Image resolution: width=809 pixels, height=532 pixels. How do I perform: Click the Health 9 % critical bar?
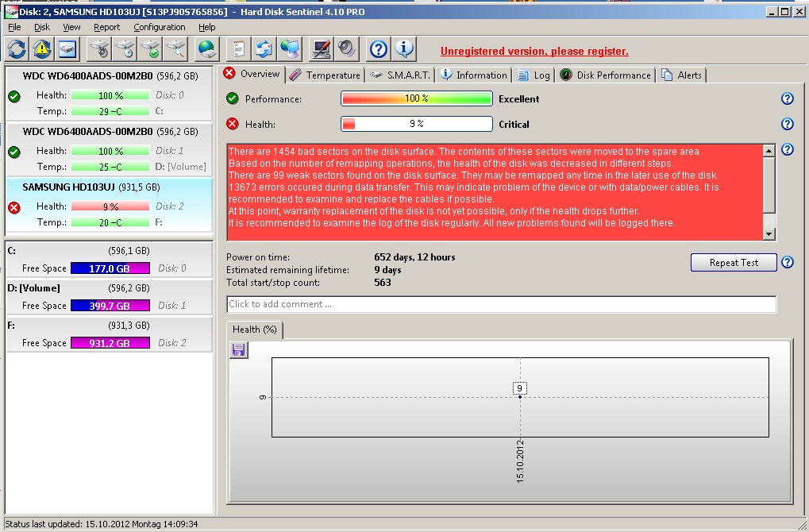(x=416, y=124)
